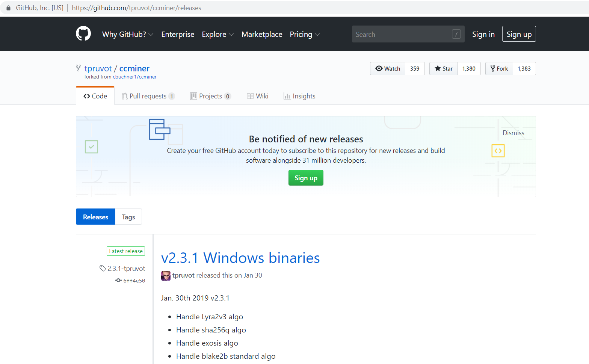The width and height of the screenshot is (589, 364).
Task: Click the fork icon beside tpruvot
Action: tap(78, 68)
